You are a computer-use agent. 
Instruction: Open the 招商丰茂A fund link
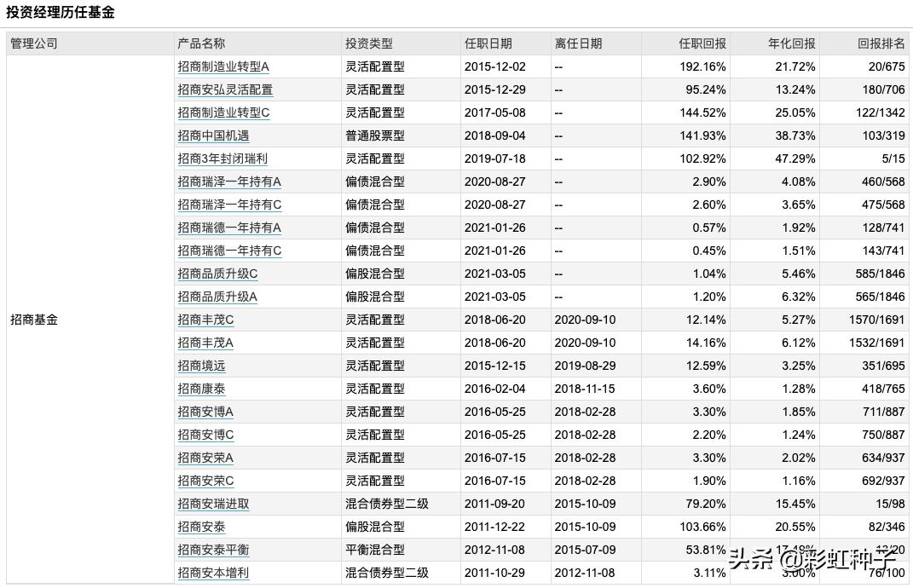click(x=203, y=343)
